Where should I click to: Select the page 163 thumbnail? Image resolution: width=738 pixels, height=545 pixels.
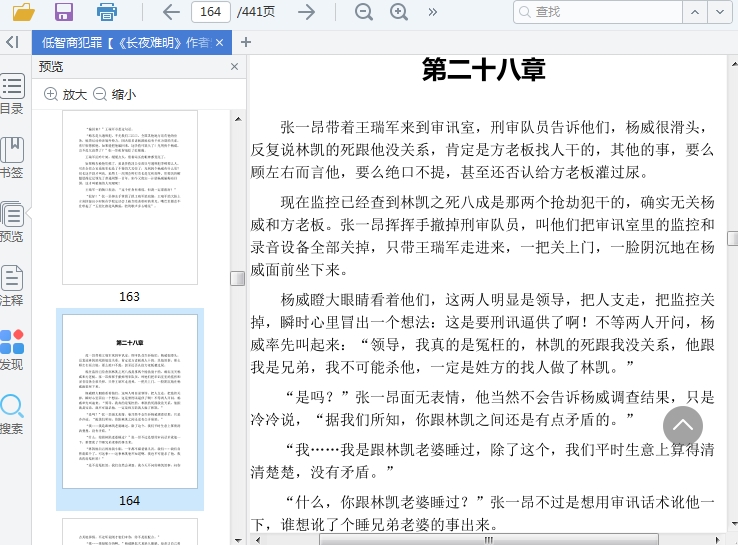130,198
